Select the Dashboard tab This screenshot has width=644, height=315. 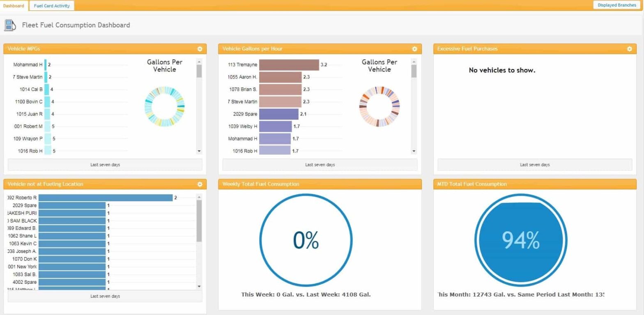click(x=14, y=6)
